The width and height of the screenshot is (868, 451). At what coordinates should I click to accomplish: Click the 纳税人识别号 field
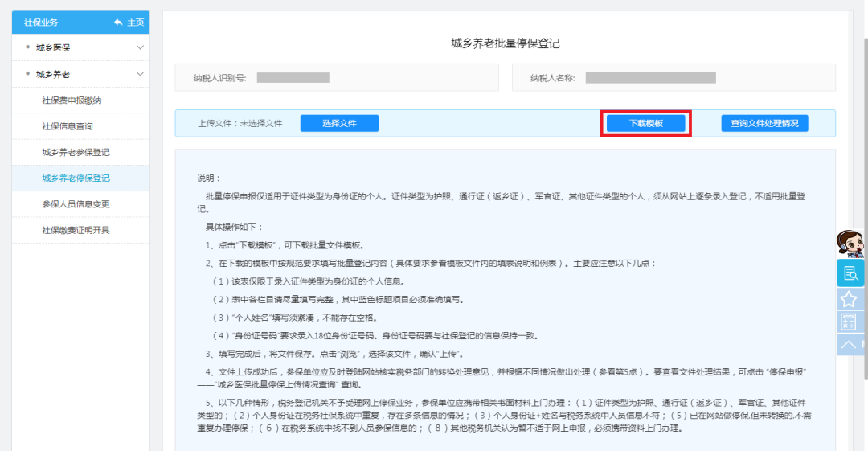[293, 78]
